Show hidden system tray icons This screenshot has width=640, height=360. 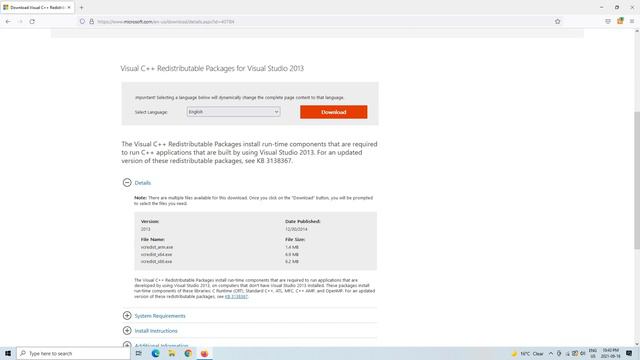tap(551, 353)
